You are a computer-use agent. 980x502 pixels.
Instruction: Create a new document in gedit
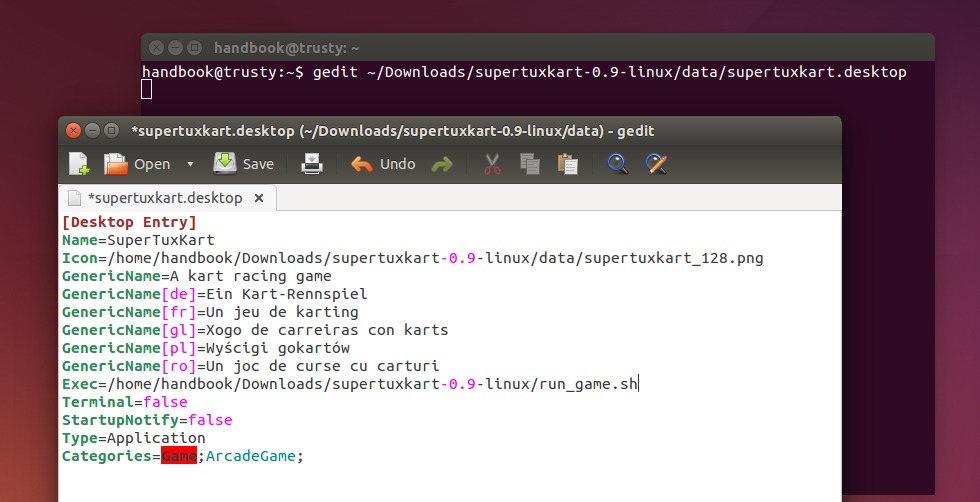79,164
